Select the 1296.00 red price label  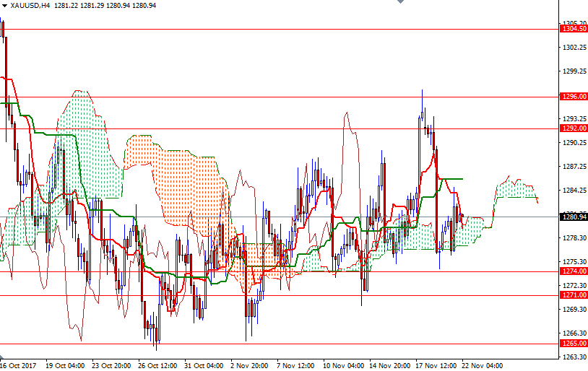pos(573,97)
